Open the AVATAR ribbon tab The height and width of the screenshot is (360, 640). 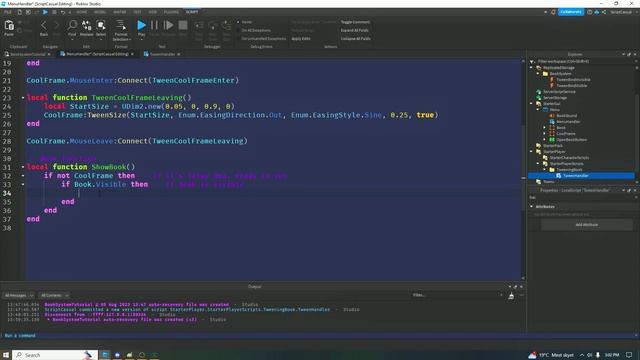coord(120,12)
